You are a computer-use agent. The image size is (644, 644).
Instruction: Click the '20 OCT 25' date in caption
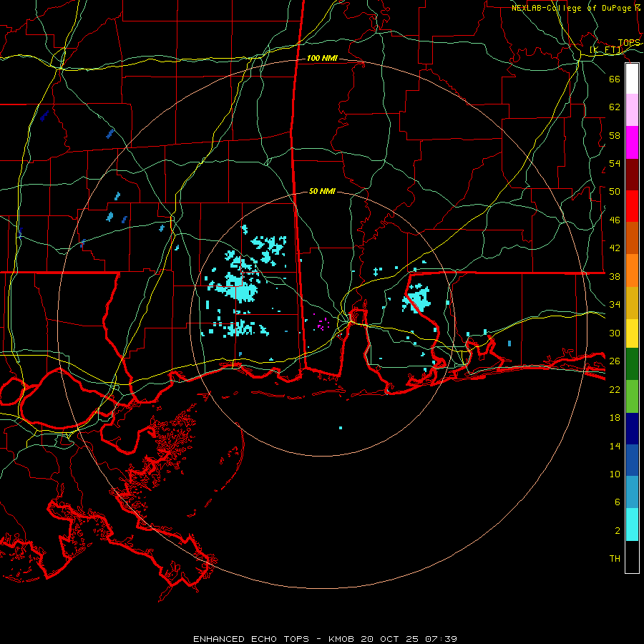(390, 639)
